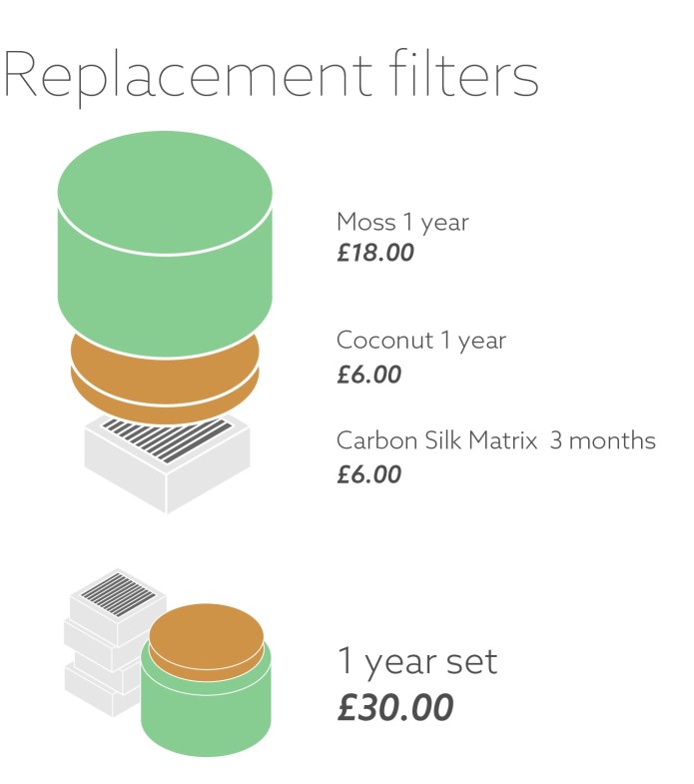Select the £18.00 moss price
Screen dimensions: 694x784
[x=375, y=253]
